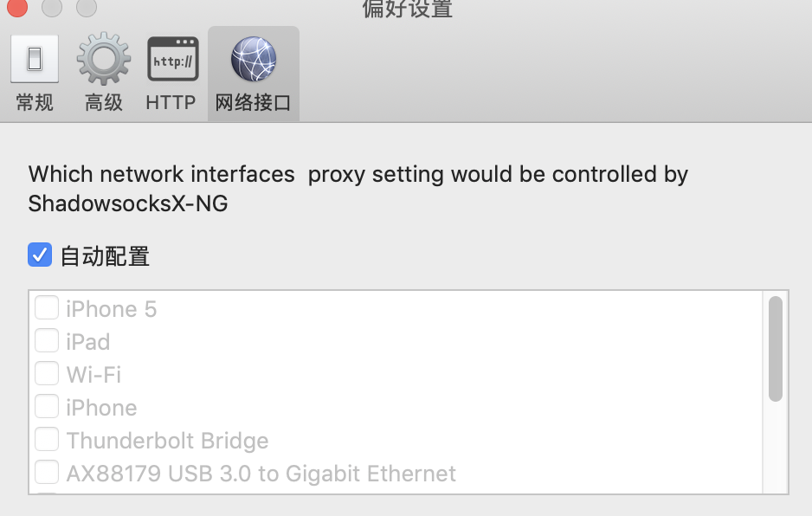Click the switch icon above 常规
812x516 pixels.
(x=34, y=59)
